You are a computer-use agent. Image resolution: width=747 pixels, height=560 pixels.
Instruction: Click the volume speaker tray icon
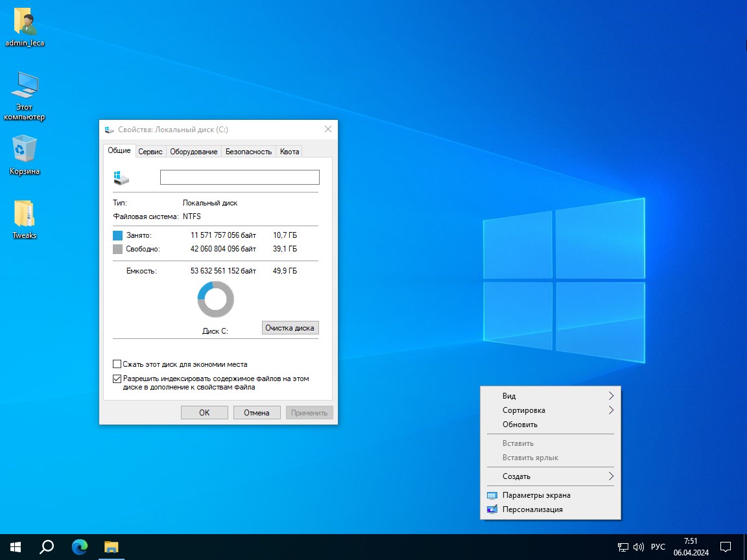pos(638,546)
